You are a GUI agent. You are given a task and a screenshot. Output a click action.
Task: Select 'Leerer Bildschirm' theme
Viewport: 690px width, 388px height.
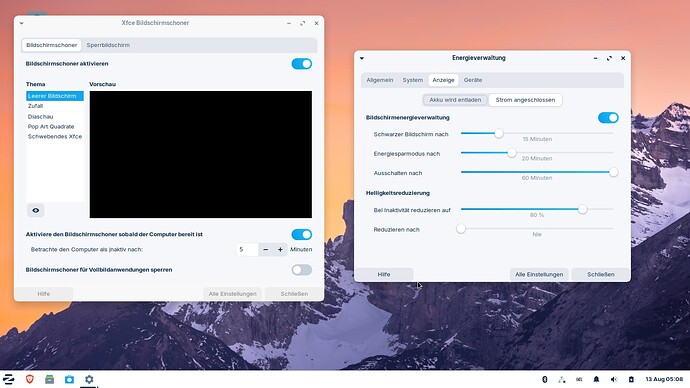[x=55, y=96]
